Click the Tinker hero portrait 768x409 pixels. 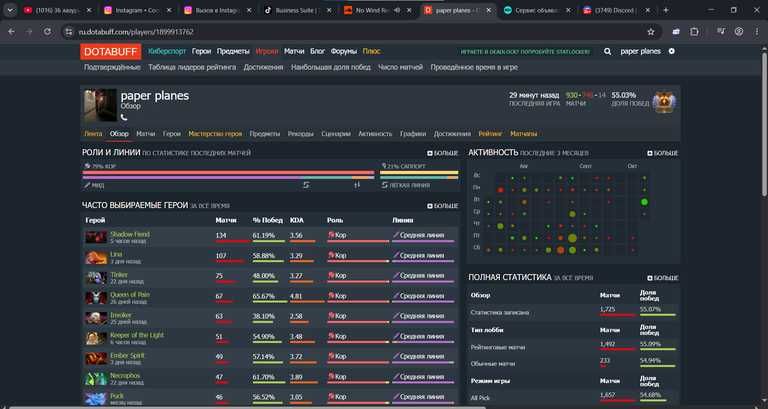tap(96, 278)
